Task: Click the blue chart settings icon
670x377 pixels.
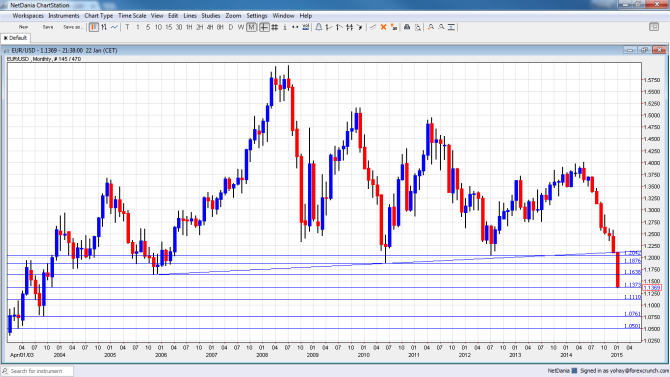Action: (306, 27)
